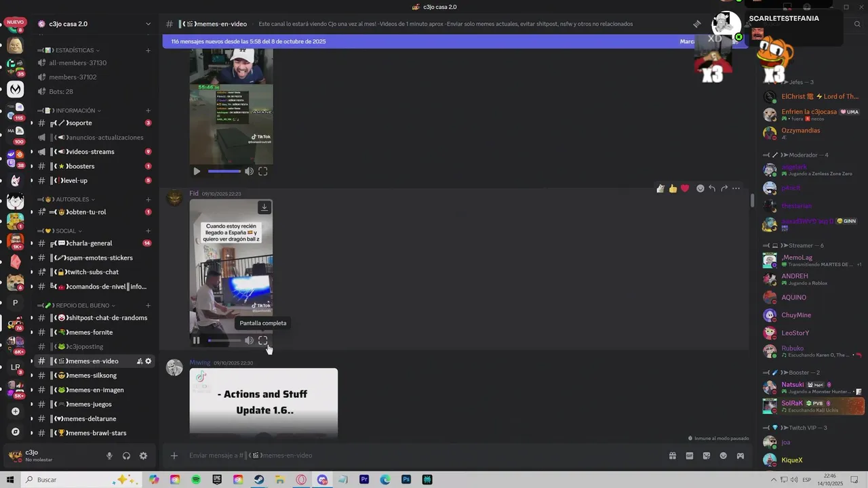
Task: Reply to Fid's message
Action: coord(712,188)
